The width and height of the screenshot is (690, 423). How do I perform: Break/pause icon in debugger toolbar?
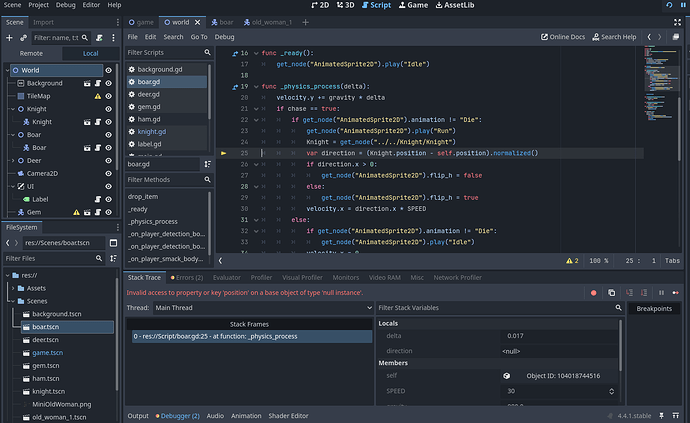coord(661,293)
